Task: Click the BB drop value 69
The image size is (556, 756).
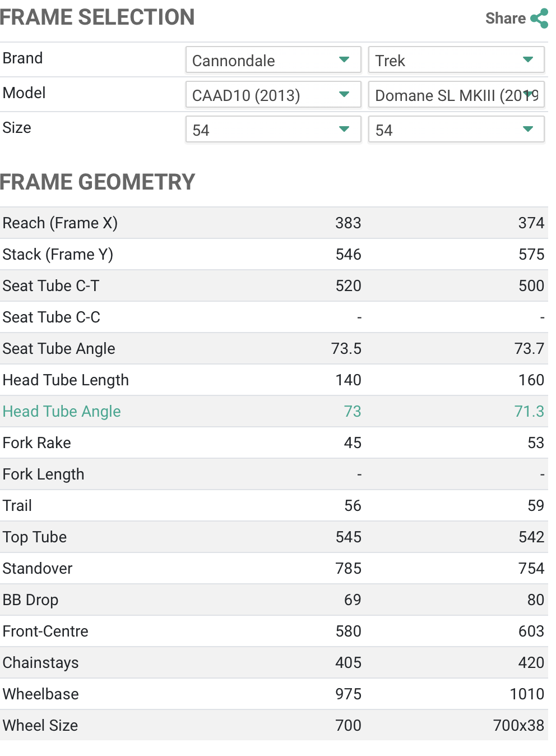Action: pos(353,600)
